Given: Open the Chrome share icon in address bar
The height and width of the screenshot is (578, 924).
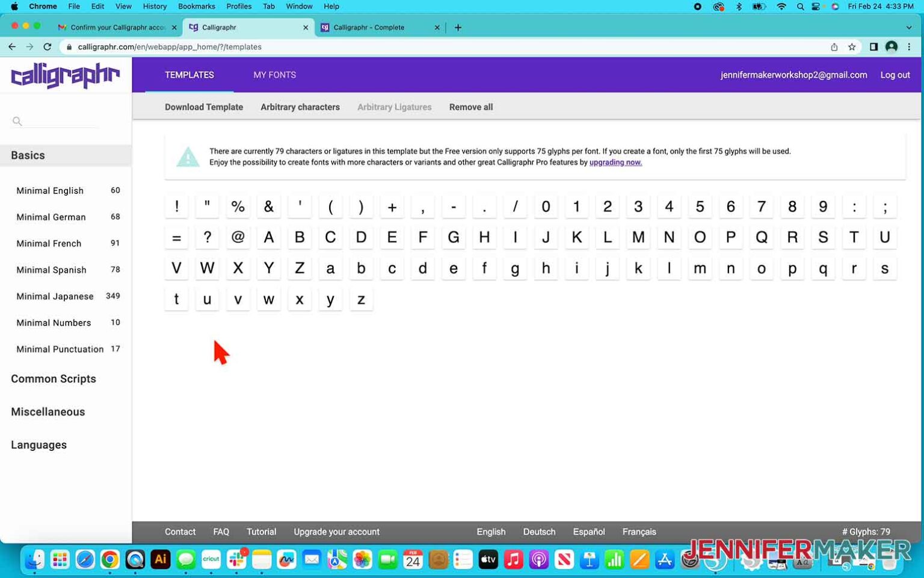Looking at the screenshot, I should (834, 46).
